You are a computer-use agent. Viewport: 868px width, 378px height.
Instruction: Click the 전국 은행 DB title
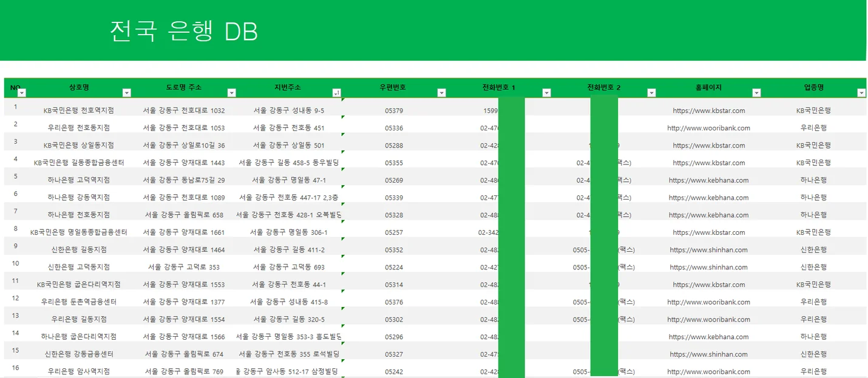pos(184,31)
